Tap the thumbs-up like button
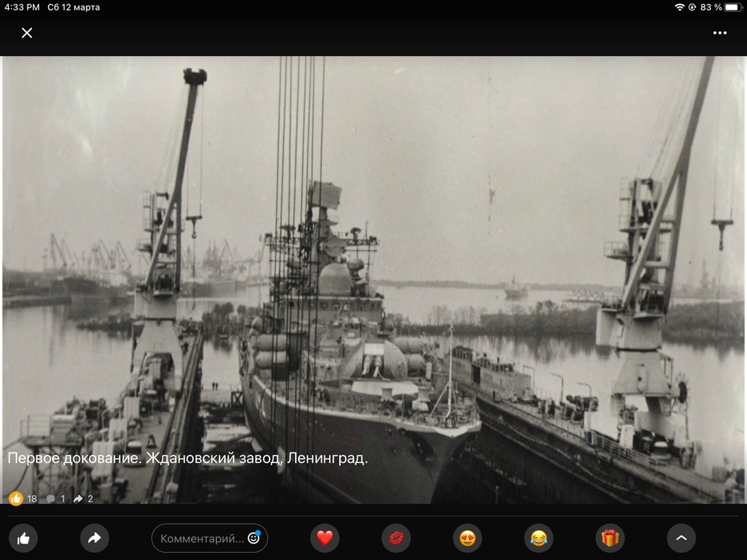This screenshot has width=747, height=560. [x=23, y=538]
